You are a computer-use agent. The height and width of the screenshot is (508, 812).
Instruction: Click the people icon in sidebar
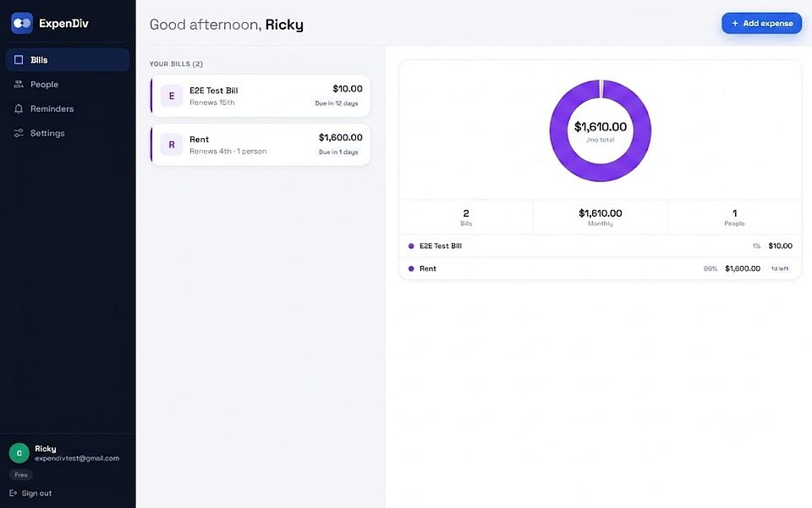[19, 84]
